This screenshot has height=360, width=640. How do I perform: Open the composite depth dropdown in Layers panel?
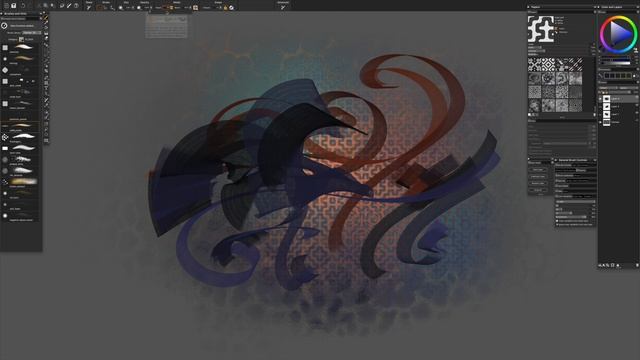tap(629, 88)
